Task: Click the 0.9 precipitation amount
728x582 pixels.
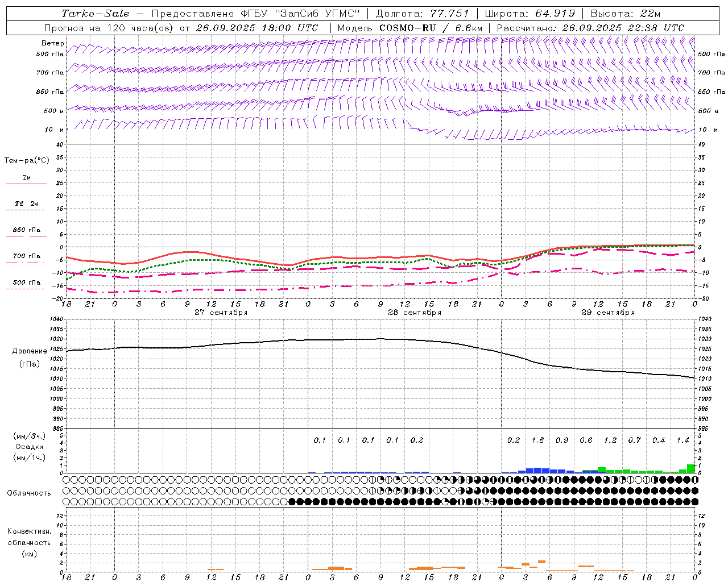Action: click(x=562, y=440)
